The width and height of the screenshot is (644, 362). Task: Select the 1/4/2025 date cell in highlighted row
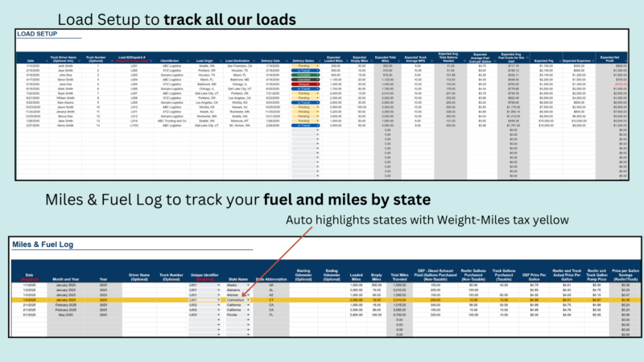[x=29, y=300]
